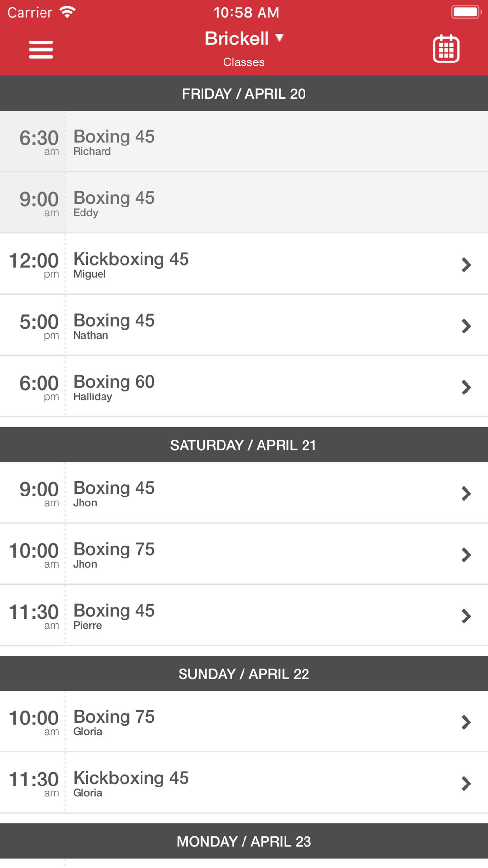The width and height of the screenshot is (488, 868).
Task: Tap chevron for Boxing 45 with Pierre
Action: (466, 616)
